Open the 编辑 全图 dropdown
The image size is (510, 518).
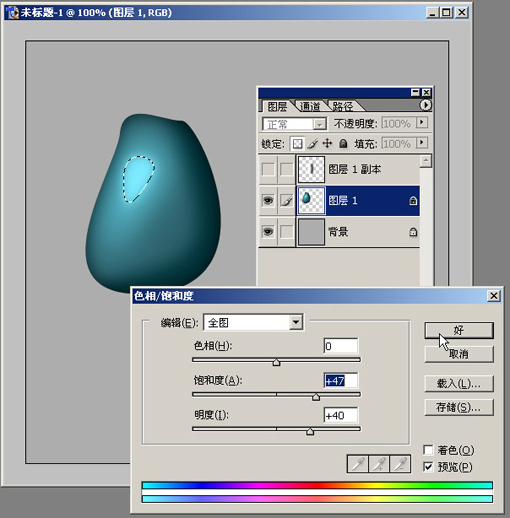point(296,322)
